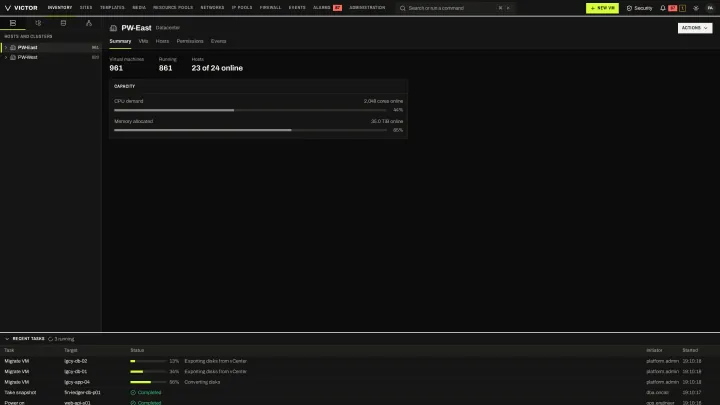This screenshot has height=405, width=720.
Task: Open the Networks menu
Action: (x=212, y=8)
